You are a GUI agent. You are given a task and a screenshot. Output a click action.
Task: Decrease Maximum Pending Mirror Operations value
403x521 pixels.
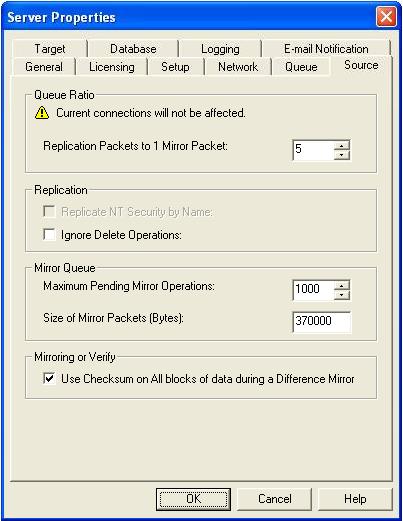(342, 295)
